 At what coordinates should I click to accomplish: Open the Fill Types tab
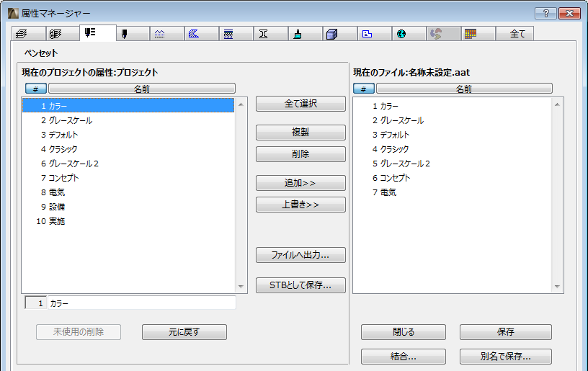(x=201, y=34)
